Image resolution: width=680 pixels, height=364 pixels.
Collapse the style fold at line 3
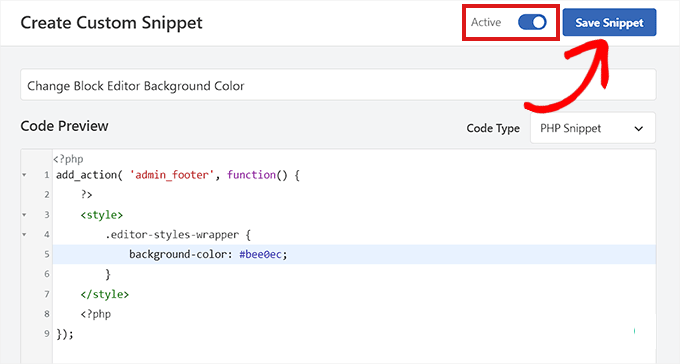24,215
